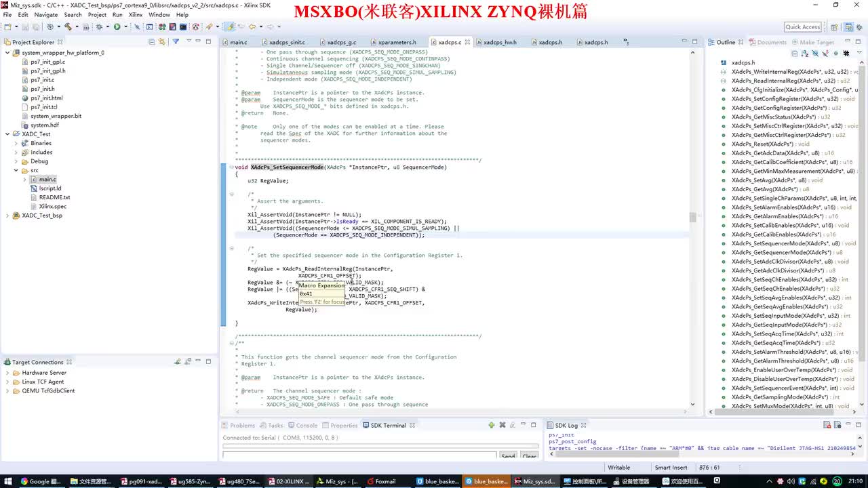Toggle Hide Static Members in Outline
Image resolution: width=868 pixels, height=488 pixels.
point(825,54)
